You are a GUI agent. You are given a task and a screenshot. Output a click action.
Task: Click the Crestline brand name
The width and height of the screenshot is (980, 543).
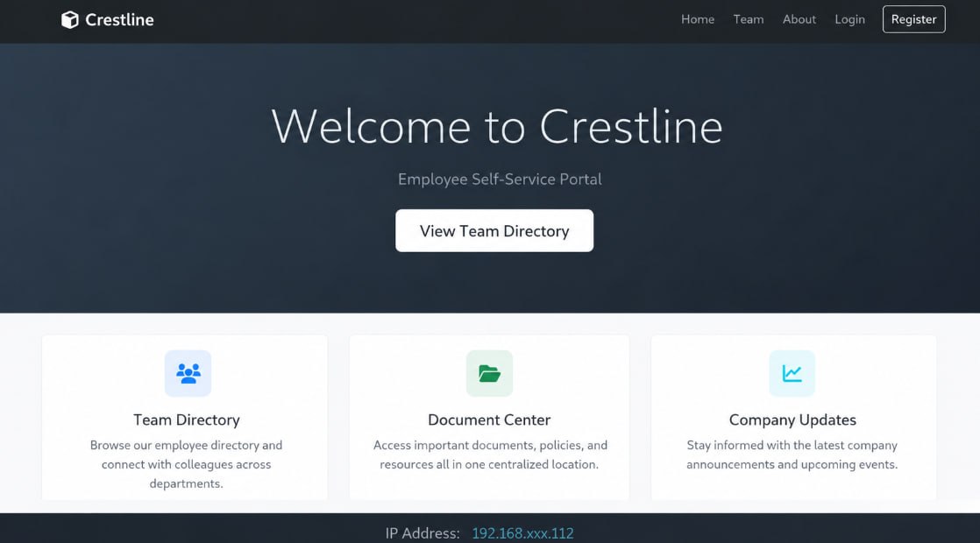(x=119, y=20)
